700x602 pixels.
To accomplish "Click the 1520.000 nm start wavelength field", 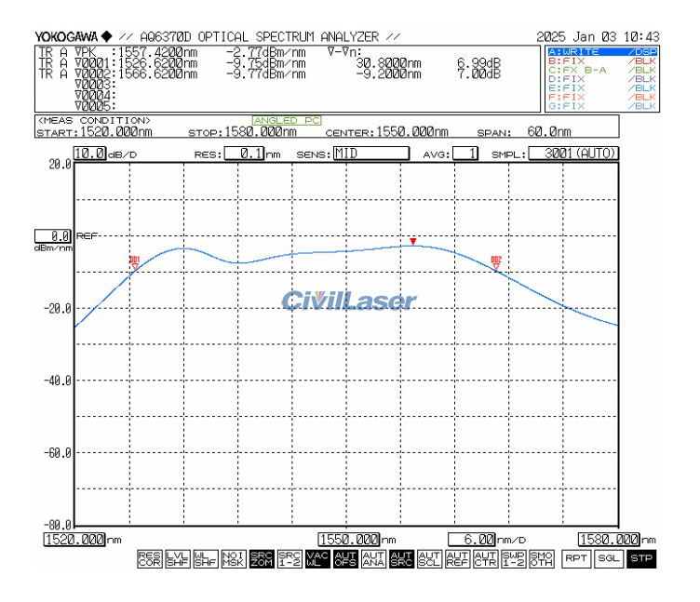I will 74,540.
